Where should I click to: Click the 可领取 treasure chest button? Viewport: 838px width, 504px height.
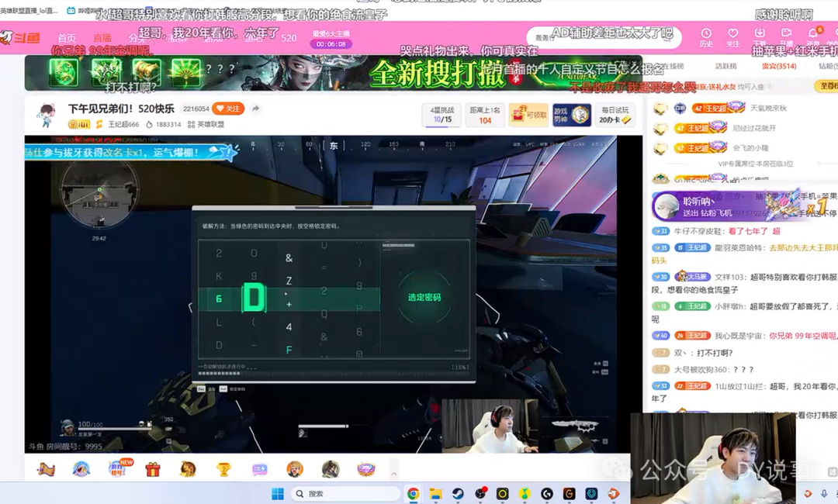528,114
